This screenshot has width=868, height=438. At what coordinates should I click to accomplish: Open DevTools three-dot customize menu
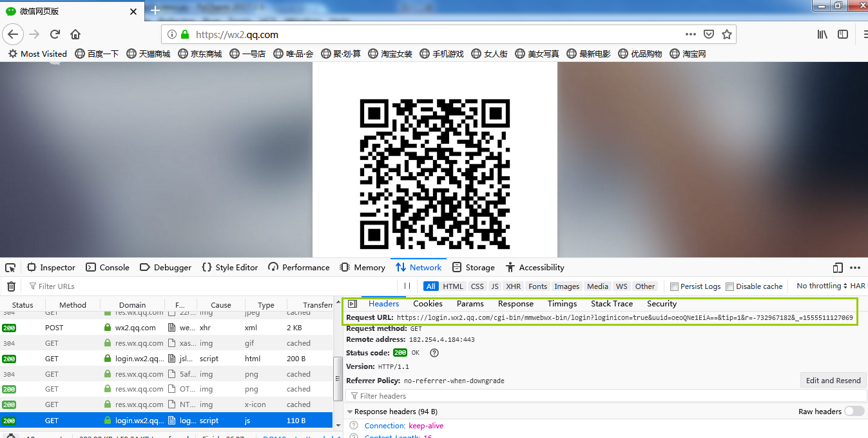click(855, 268)
